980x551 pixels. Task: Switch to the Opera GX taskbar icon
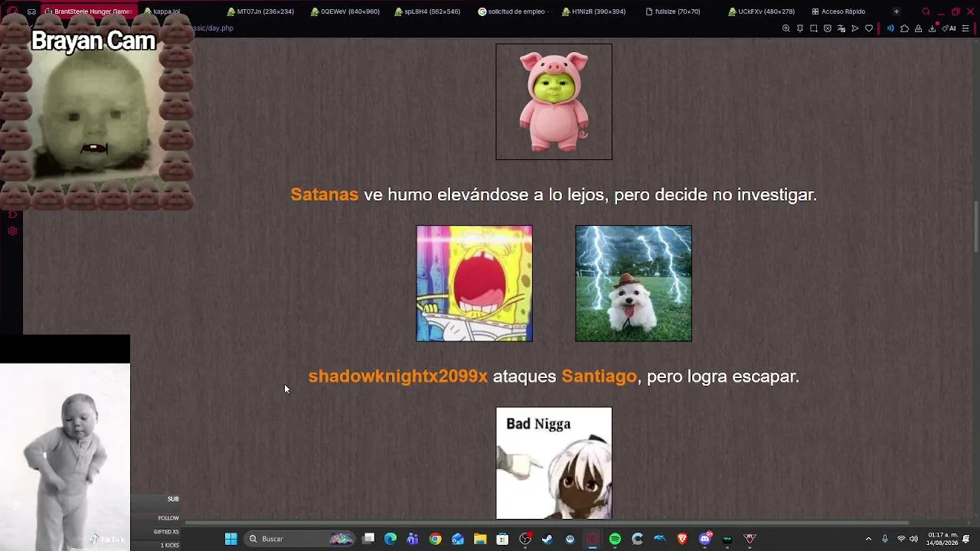pos(593,539)
